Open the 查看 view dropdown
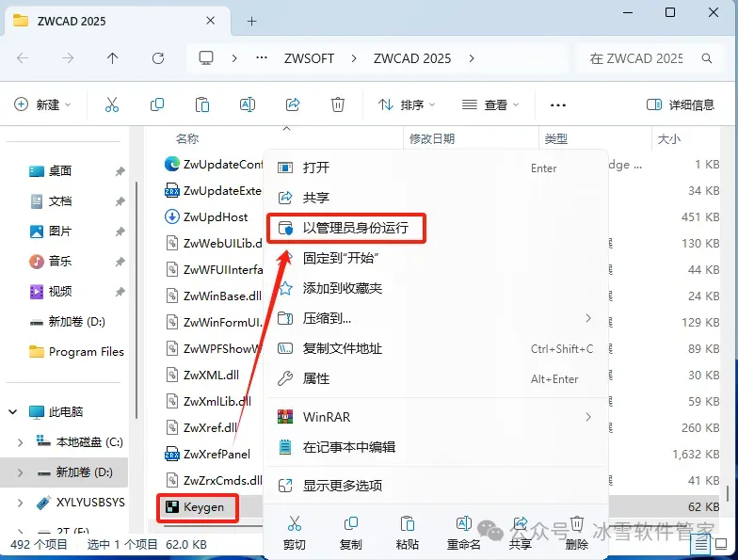The height and width of the screenshot is (560, 738). 489,104
